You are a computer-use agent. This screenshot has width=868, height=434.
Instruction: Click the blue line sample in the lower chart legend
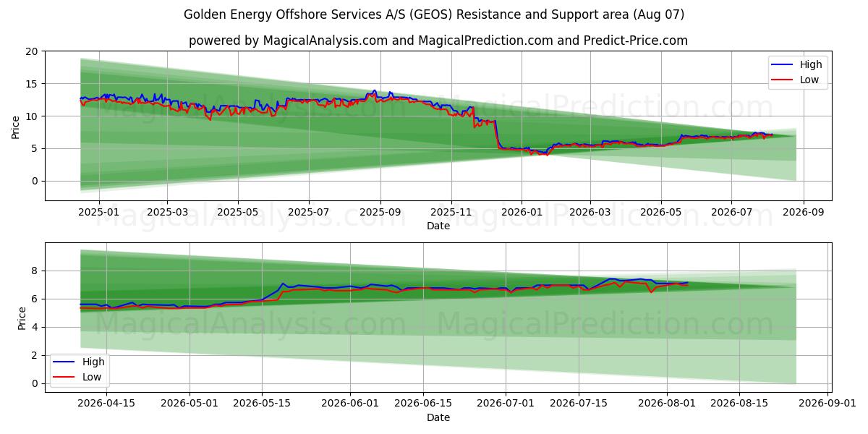click(64, 362)
